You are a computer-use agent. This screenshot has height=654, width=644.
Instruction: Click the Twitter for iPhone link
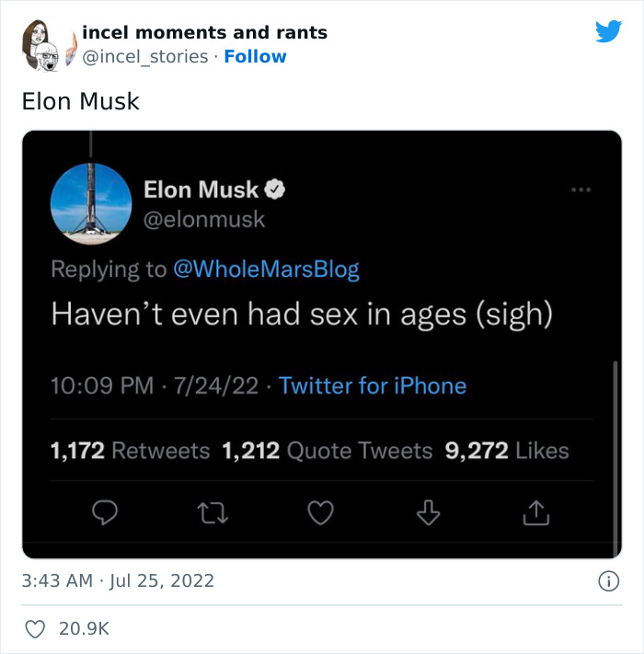[372, 385]
